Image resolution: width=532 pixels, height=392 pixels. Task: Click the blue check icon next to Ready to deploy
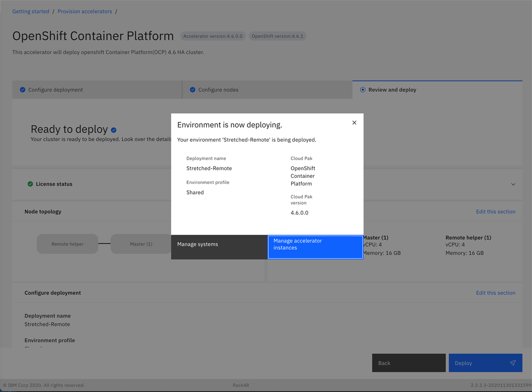113,130
